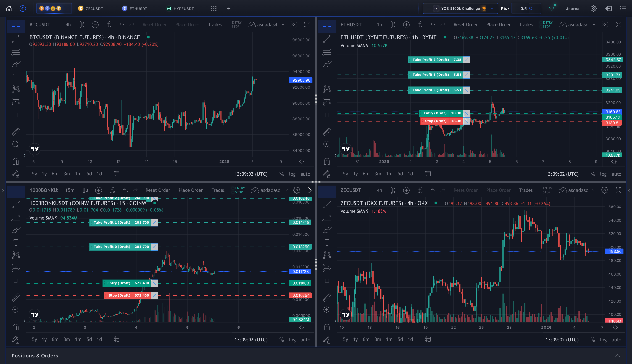Choose the pattern tool in ETHUSDT chart
The image size is (632, 364).
point(327,89)
